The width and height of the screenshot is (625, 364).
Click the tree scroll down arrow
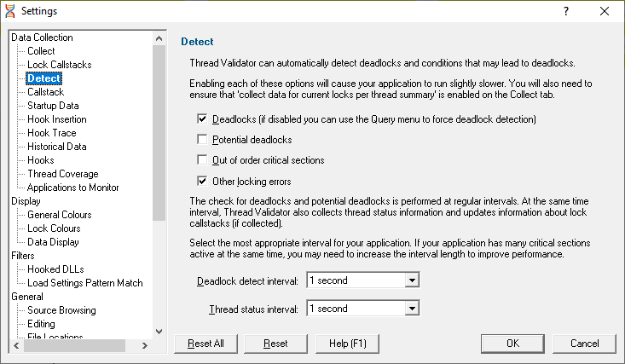pos(159,332)
